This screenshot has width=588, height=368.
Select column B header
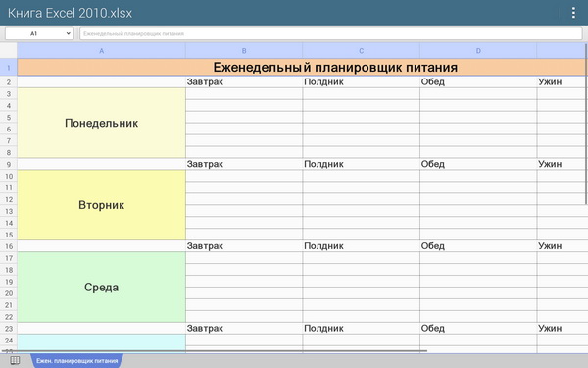[x=244, y=51]
